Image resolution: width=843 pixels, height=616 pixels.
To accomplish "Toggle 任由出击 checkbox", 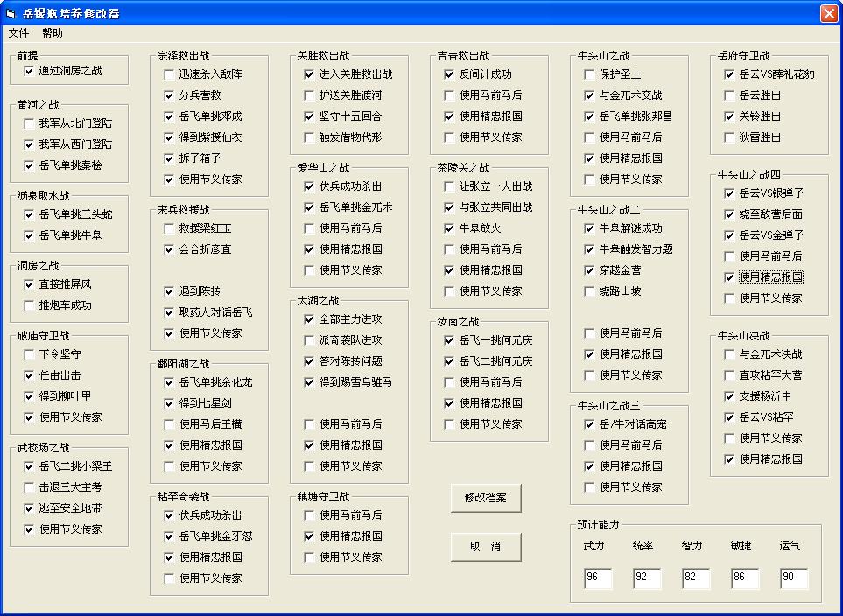I will click(29, 375).
